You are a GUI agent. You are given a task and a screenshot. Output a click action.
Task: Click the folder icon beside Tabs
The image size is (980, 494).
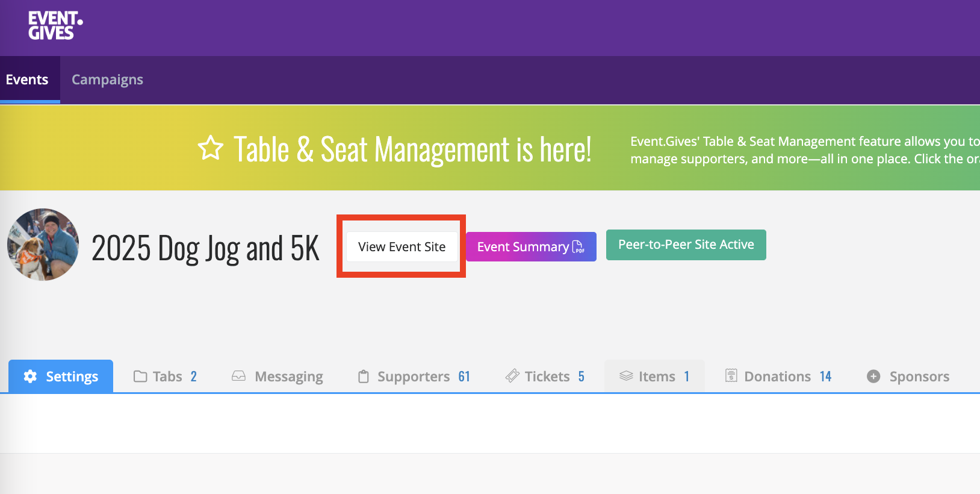pyautogui.click(x=140, y=377)
